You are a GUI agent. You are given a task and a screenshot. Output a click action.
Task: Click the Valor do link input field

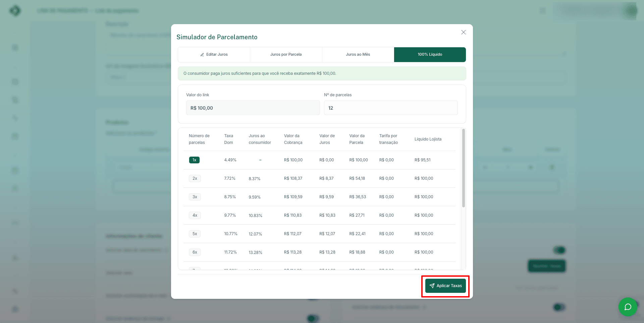[x=253, y=108]
